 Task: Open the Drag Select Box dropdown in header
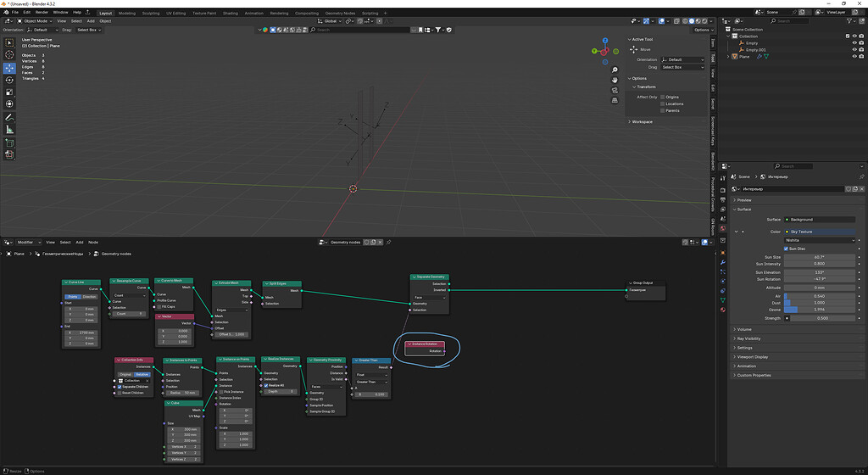pyautogui.click(x=89, y=30)
